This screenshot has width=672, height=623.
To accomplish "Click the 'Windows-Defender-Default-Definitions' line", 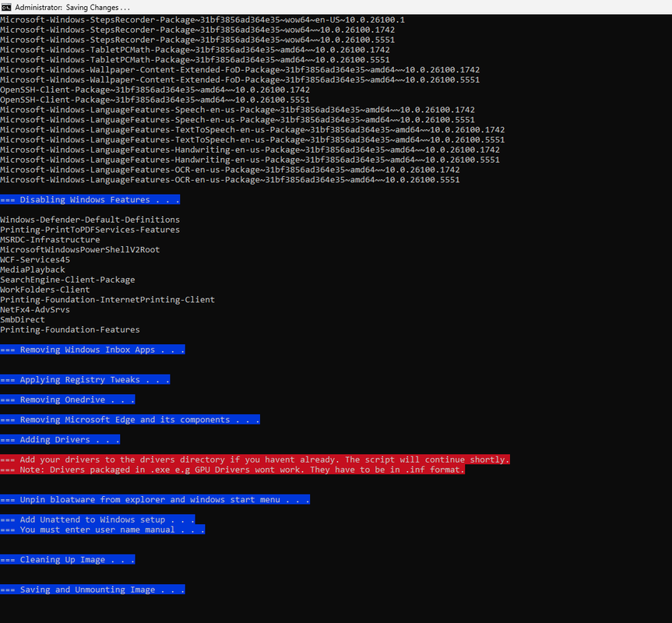I will coord(90,220).
